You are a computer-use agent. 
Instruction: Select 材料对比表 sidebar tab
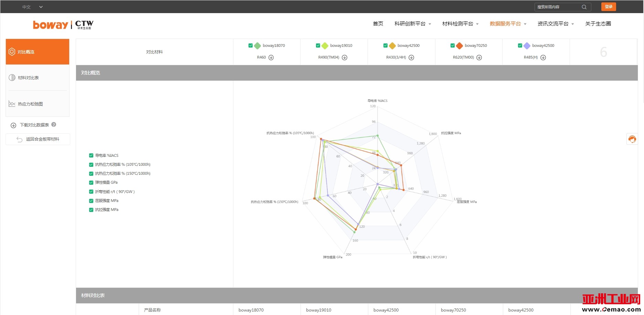38,78
